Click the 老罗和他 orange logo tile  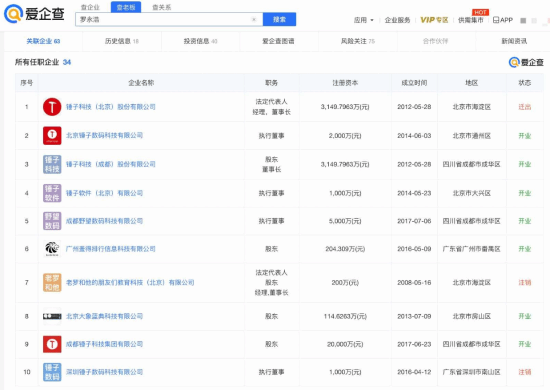[52, 282]
